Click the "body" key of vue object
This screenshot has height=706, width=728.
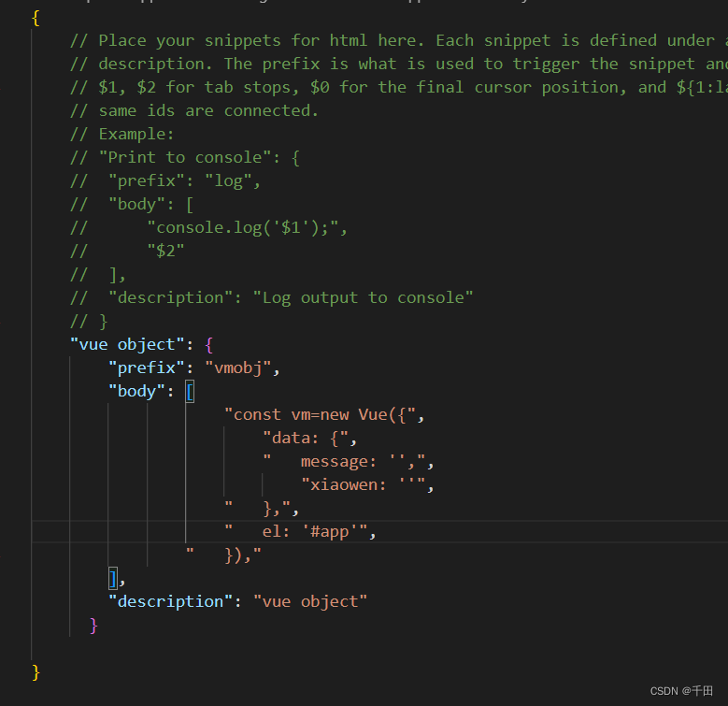pos(137,391)
